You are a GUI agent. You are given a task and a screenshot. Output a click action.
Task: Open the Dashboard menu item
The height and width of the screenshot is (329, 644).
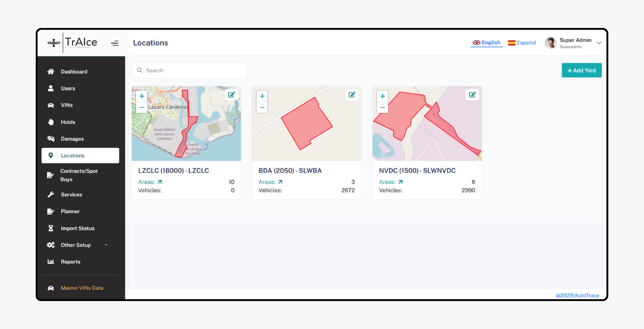pyautogui.click(x=74, y=72)
